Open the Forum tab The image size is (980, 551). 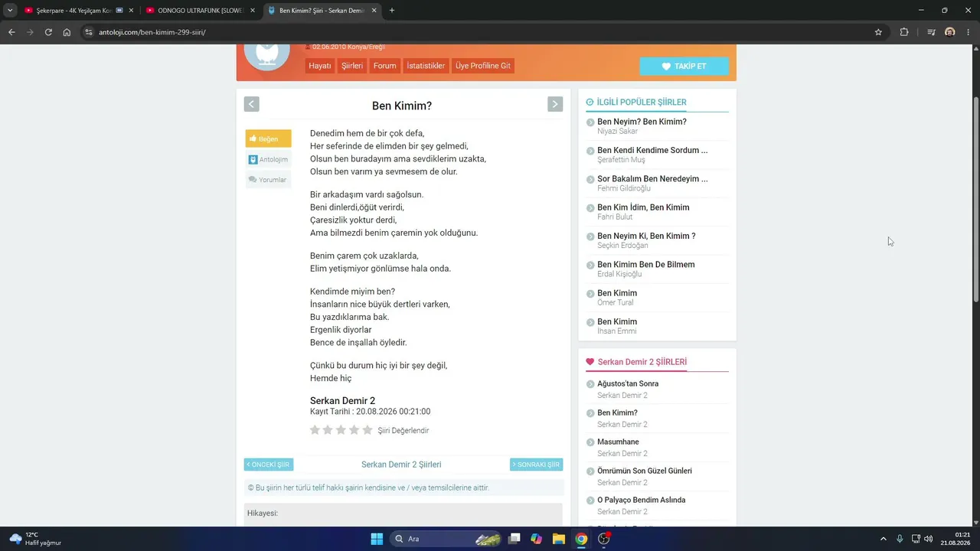coord(384,66)
